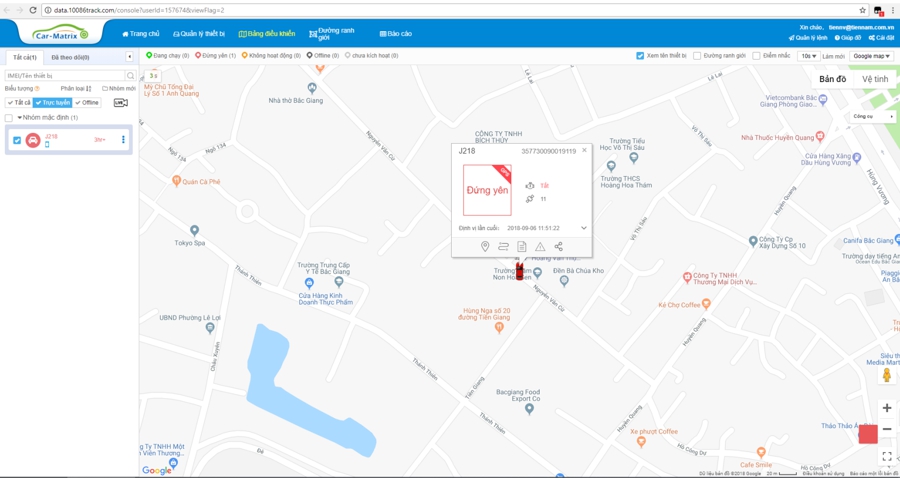Click the LIVE camera icon in sidebar

[x=121, y=103]
